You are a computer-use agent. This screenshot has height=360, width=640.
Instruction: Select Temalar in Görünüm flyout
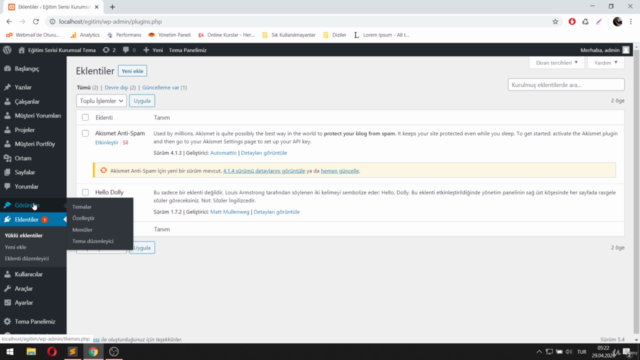click(x=82, y=207)
